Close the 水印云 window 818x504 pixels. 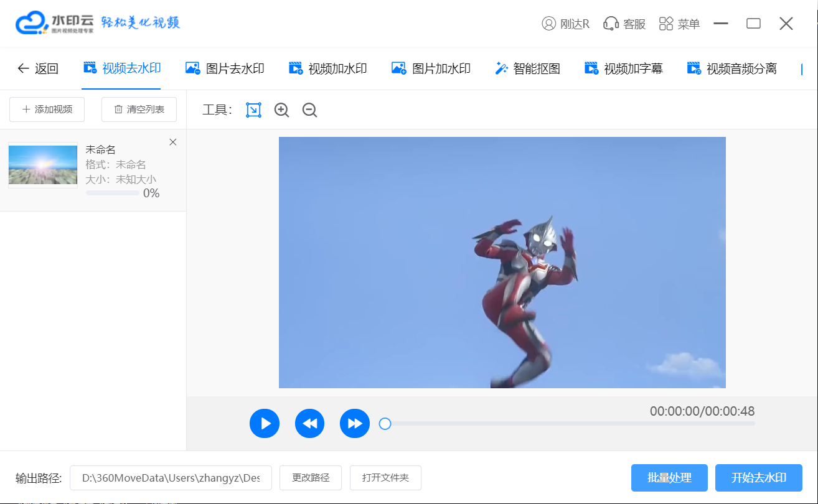click(x=786, y=24)
